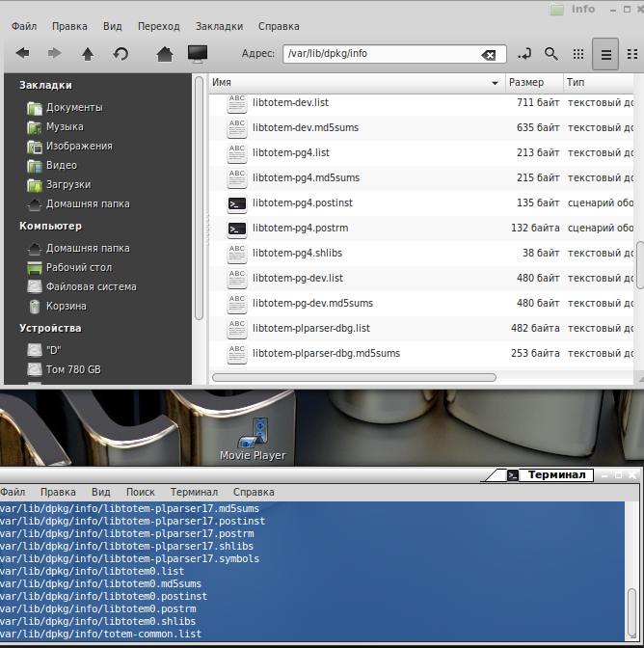
Task: Clear the address bar text
Action: pyautogui.click(x=489, y=55)
